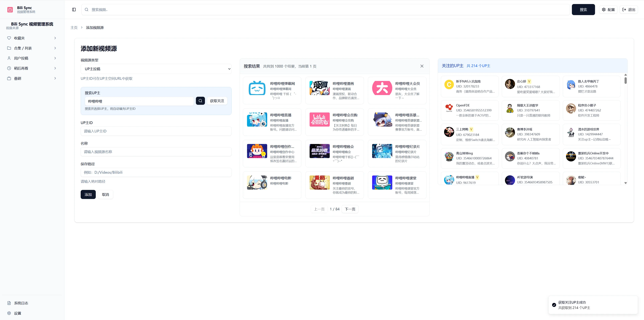The image size is (644, 320).
Task: Expand the 番剧 chevron
Action: tap(55, 78)
